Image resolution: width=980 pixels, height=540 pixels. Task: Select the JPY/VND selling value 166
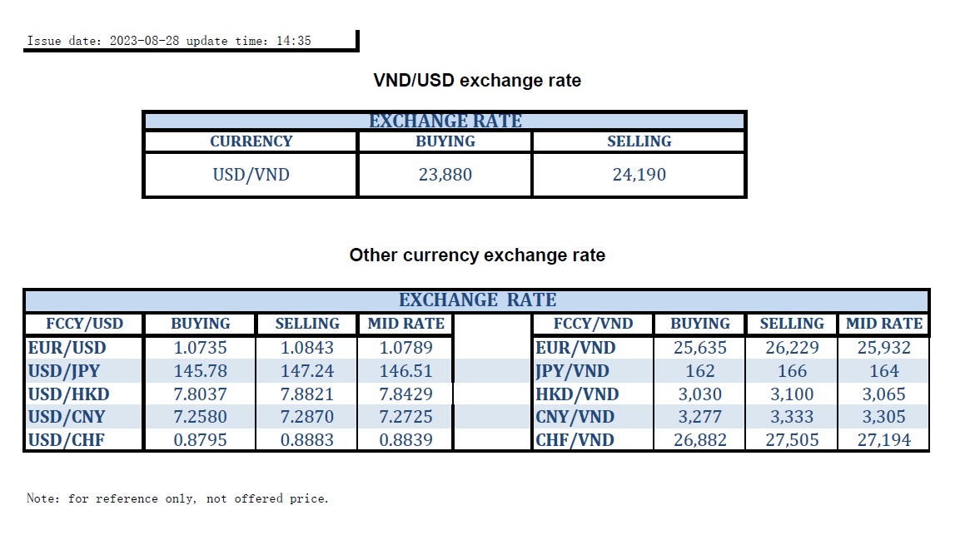[792, 371]
